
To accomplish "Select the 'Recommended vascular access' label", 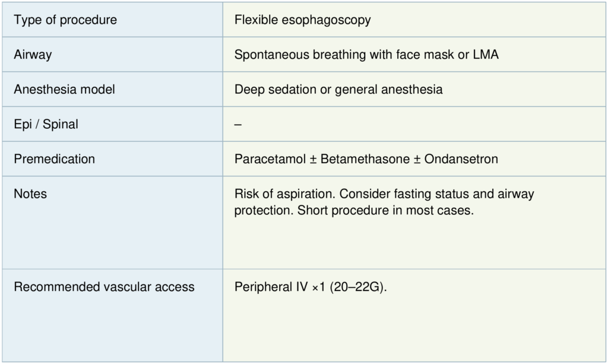I will click(104, 287).
